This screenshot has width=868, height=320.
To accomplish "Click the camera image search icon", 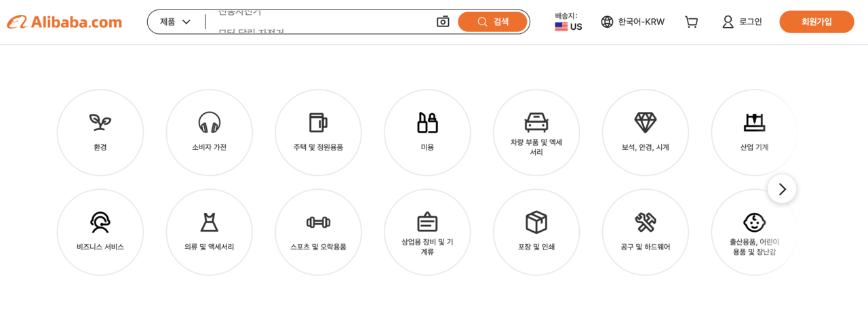I will click(443, 22).
